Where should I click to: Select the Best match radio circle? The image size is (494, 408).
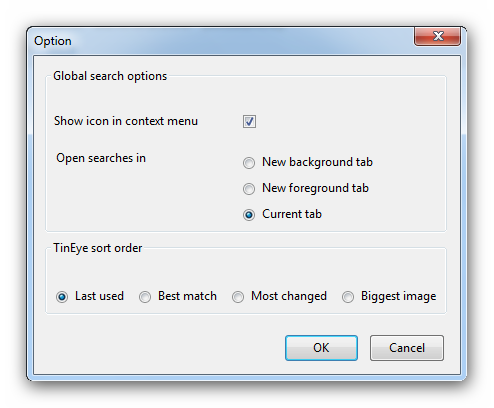pos(145,297)
